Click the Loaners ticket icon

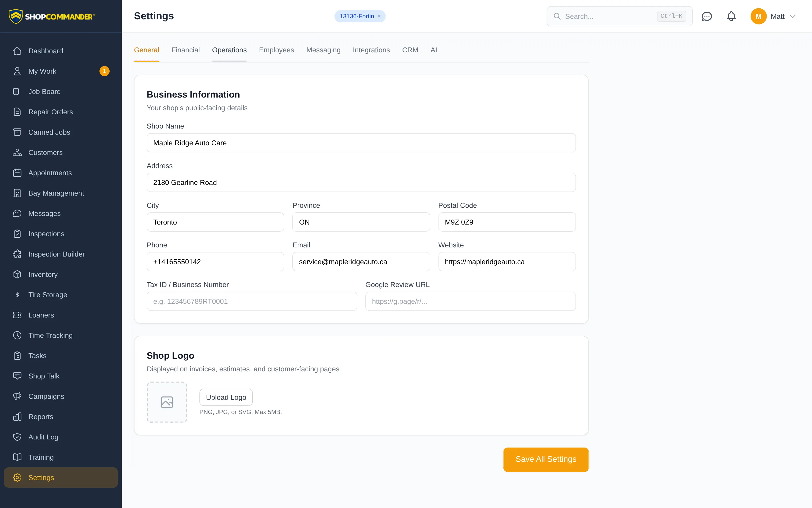pos(17,315)
